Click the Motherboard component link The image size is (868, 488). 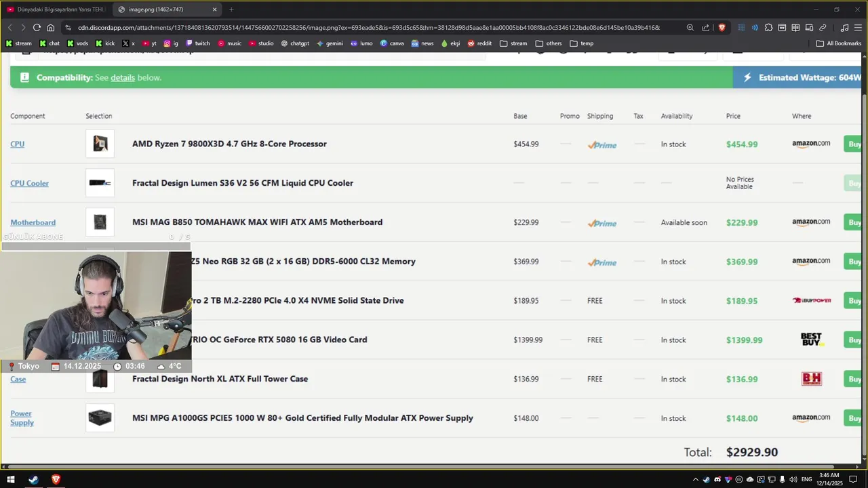tap(33, 222)
